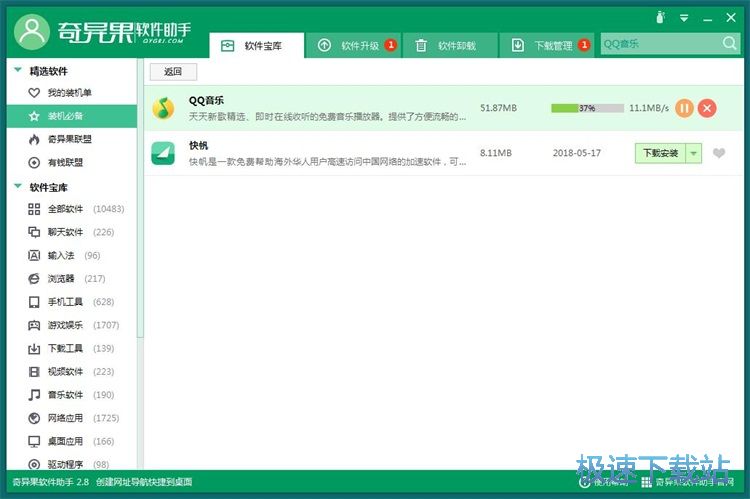Click the QQ音乐 search input field

click(660, 44)
